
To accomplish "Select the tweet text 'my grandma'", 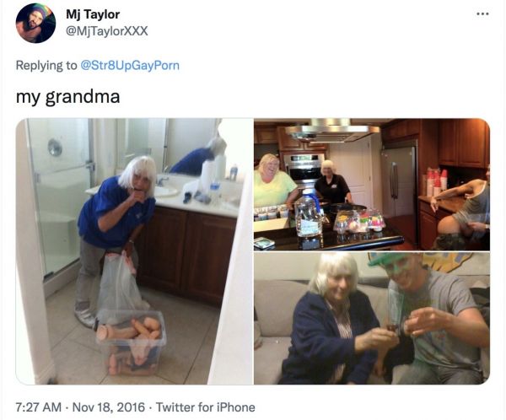I will point(68,97).
